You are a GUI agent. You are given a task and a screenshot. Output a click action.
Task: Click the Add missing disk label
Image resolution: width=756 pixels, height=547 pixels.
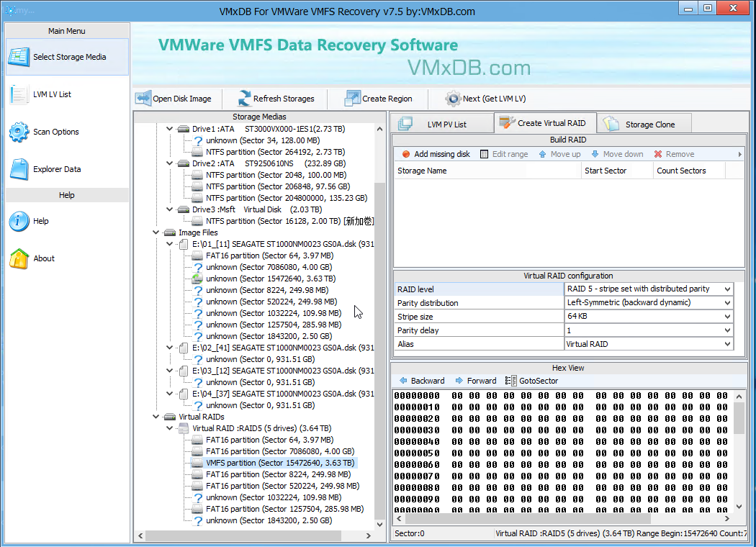point(442,154)
